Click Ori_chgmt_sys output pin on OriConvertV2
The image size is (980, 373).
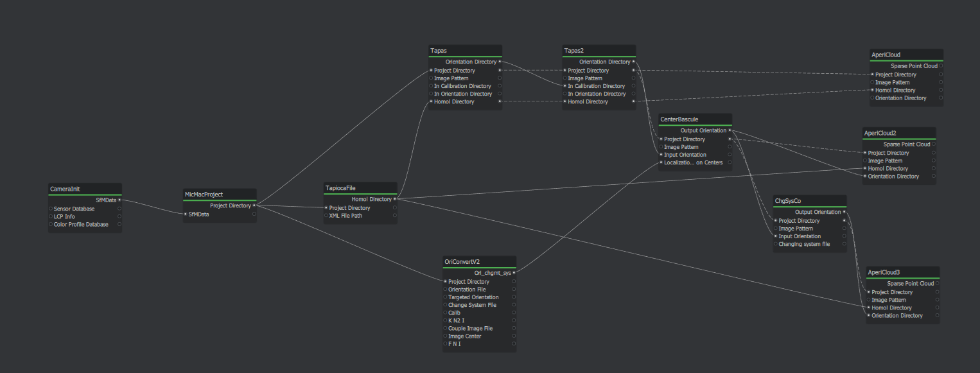click(514, 273)
